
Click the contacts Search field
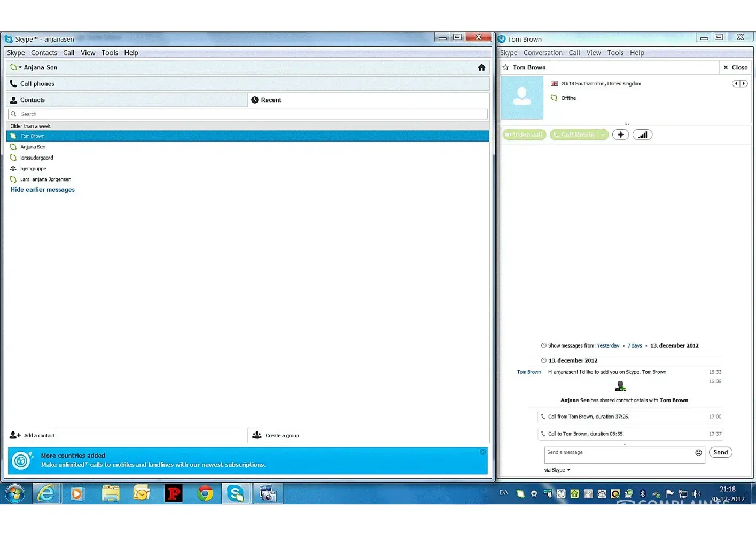point(248,114)
